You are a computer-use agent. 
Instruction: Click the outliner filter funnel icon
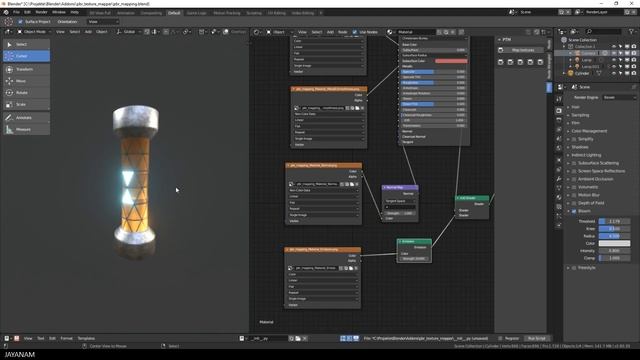(631, 31)
